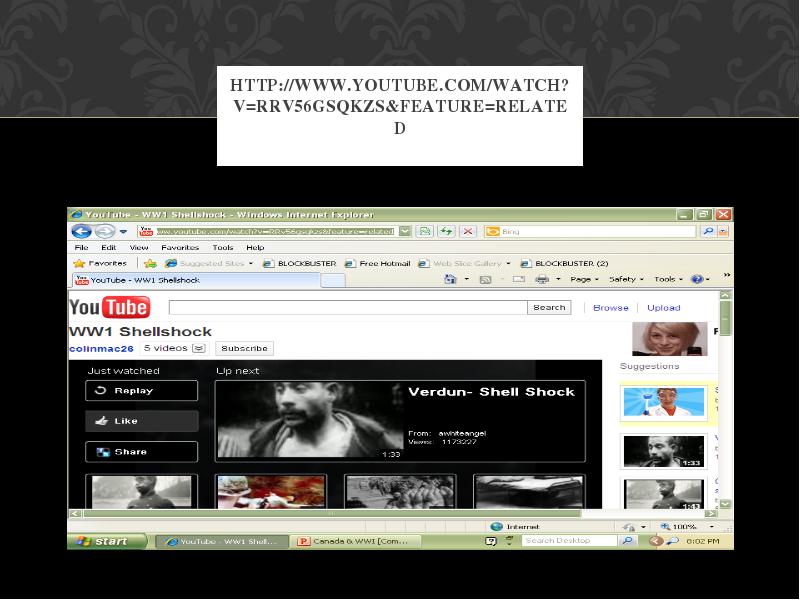The width and height of the screenshot is (800, 600).
Task: Click the browser Forward arrow button
Action: click(x=105, y=231)
